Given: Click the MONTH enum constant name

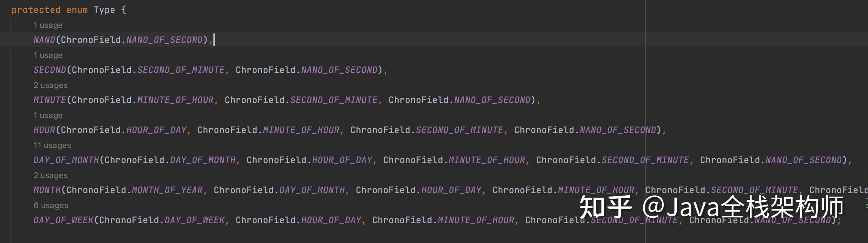Looking at the screenshot, I should pyautogui.click(x=47, y=190).
